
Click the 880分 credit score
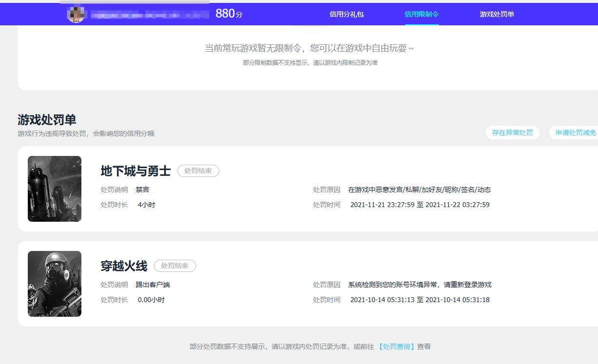point(229,14)
